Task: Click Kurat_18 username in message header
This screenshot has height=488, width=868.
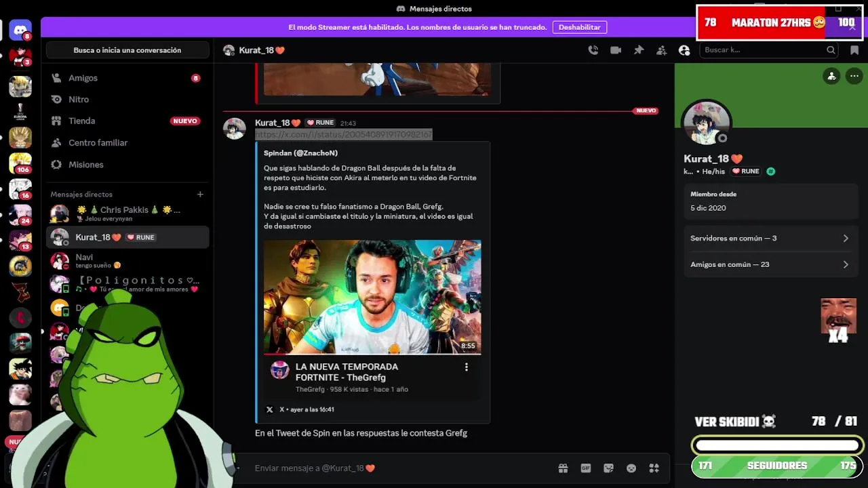Action: coord(278,123)
